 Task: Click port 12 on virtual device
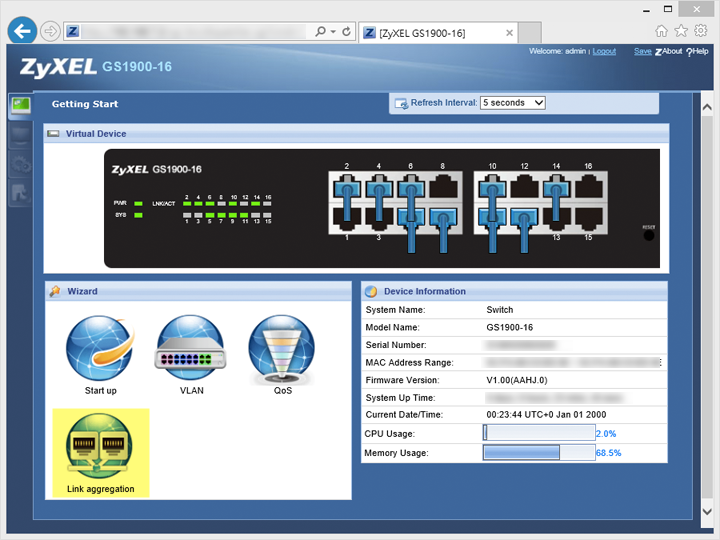(524, 188)
